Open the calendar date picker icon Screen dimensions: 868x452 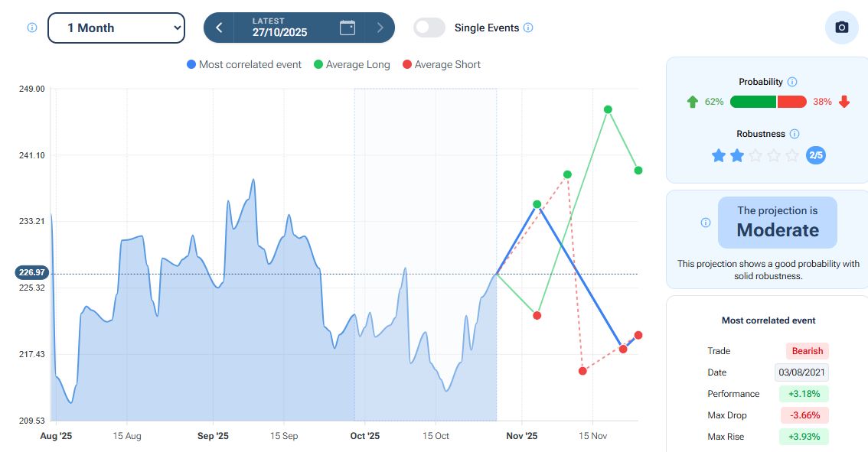click(348, 28)
